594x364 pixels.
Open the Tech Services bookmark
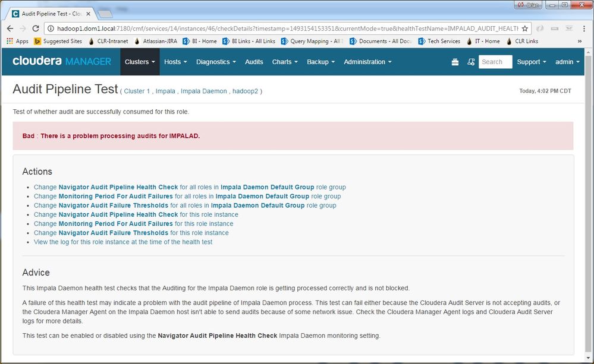(439, 41)
